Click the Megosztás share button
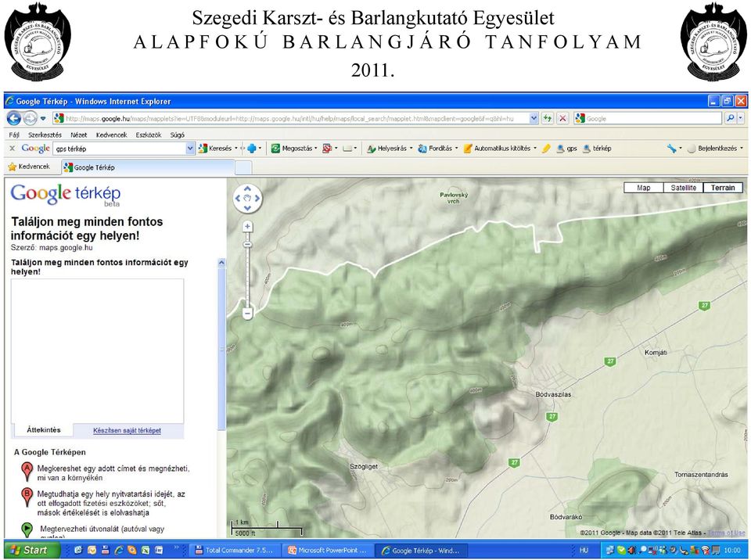The image size is (751, 560). (293, 149)
